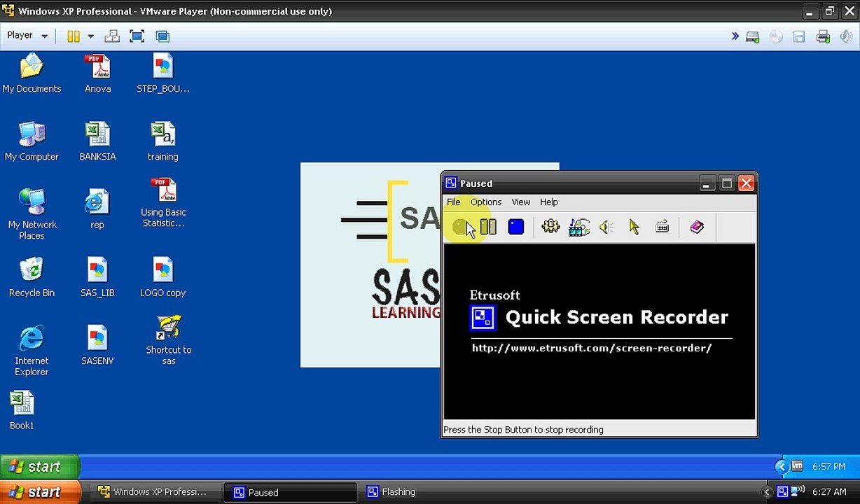Switch to the Flashing taskbar button
The height and width of the screenshot is (504, 860).
point(425,492)
